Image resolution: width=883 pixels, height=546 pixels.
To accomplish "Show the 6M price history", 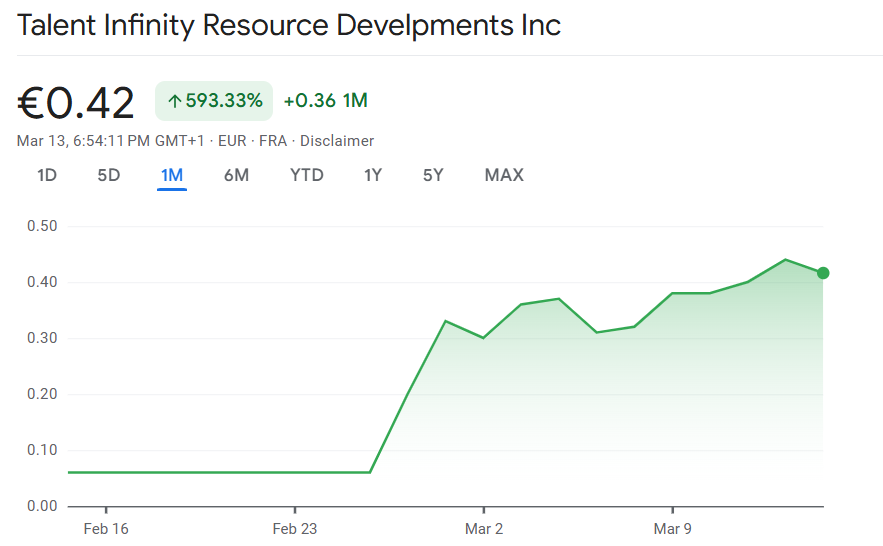I will point(236,176).
